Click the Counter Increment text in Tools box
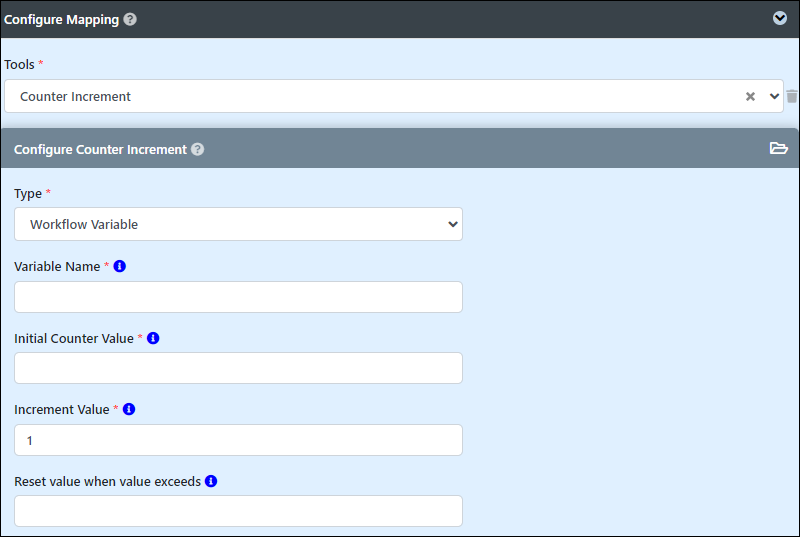Screen dimensions: 800x537 click(x=76, y=96)
